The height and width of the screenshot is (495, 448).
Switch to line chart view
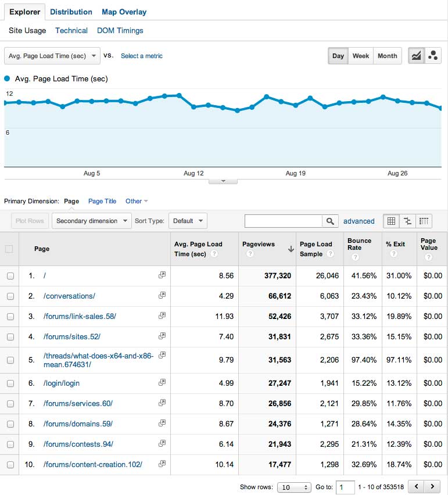click(x=416, y=56)
